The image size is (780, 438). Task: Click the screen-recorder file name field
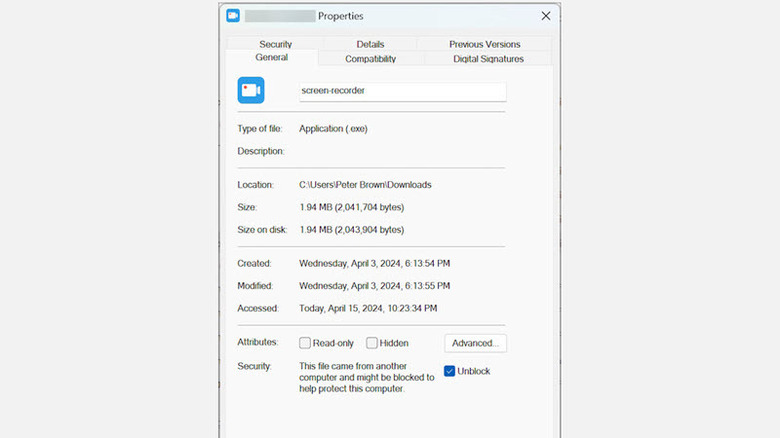tap(402, 91)
